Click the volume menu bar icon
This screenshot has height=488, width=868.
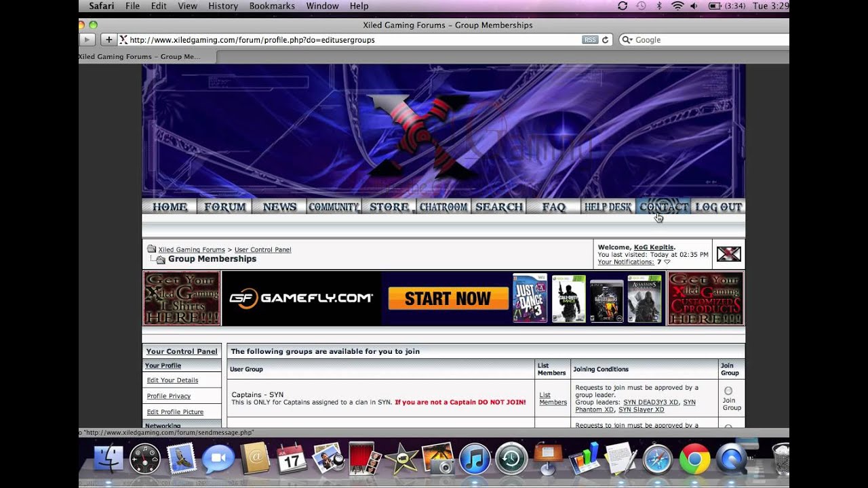coord(694,6)
